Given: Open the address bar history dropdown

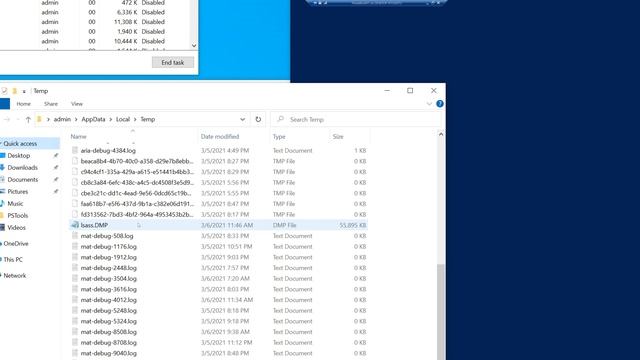Looking at the screenshot, I should click(x=242, y=119).
